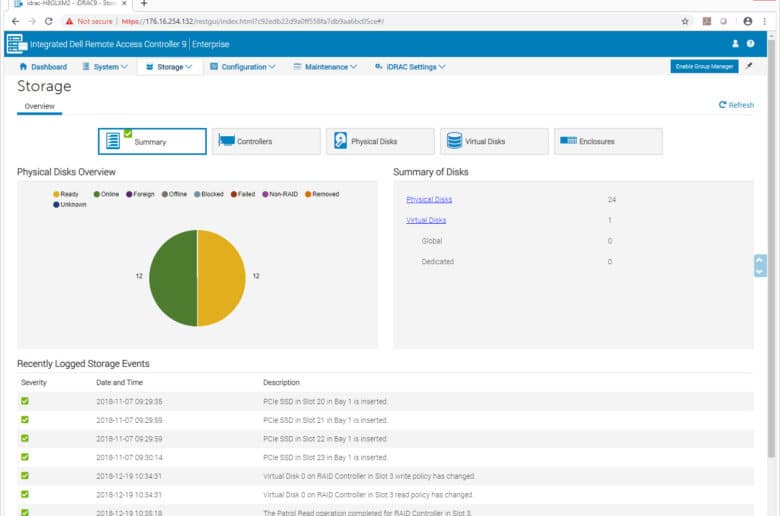Image resolution: width=780 pixels, height=516 pixels.
Task: Click the grey browser extension icon beside it
Action: point(724,21)
